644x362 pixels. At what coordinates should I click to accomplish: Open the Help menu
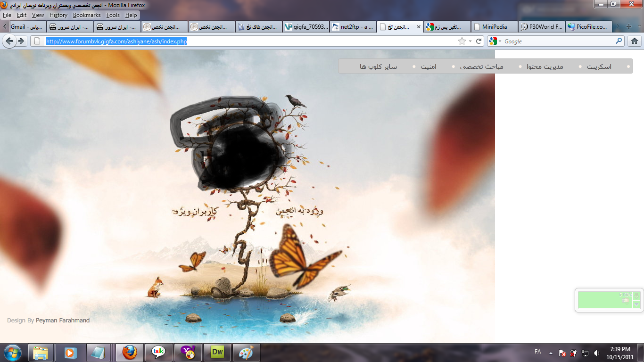pos(131,15)
